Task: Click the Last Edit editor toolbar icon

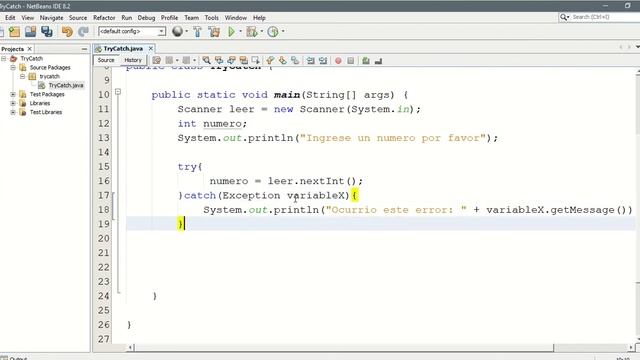Action: point(157,61)
